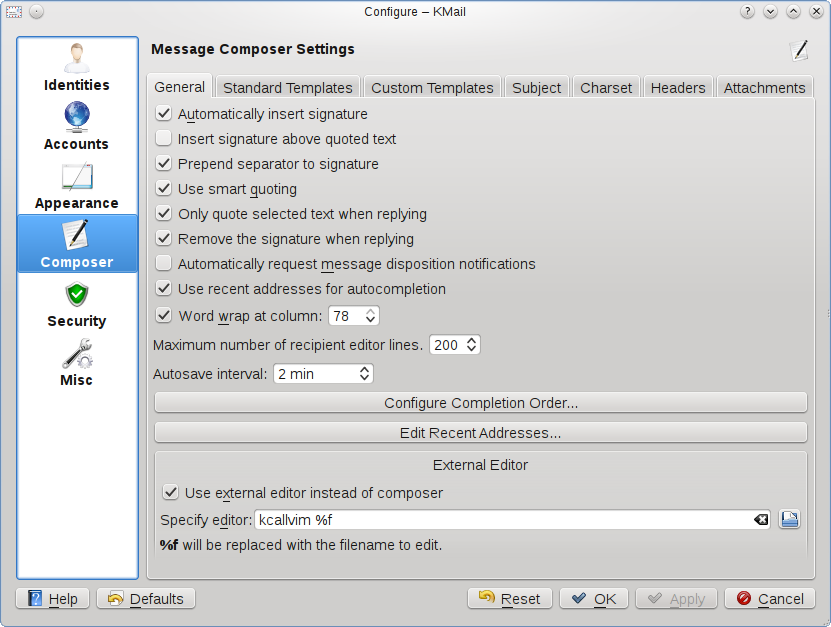This screenshot has width=831, height=627.
Task: Adjust the Autosave interval spinner arrows
Action: 364,374
